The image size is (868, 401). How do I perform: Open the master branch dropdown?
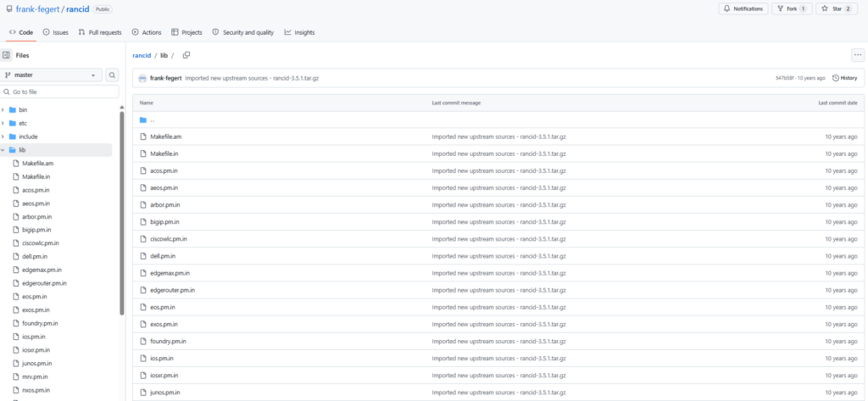(52, 75)
